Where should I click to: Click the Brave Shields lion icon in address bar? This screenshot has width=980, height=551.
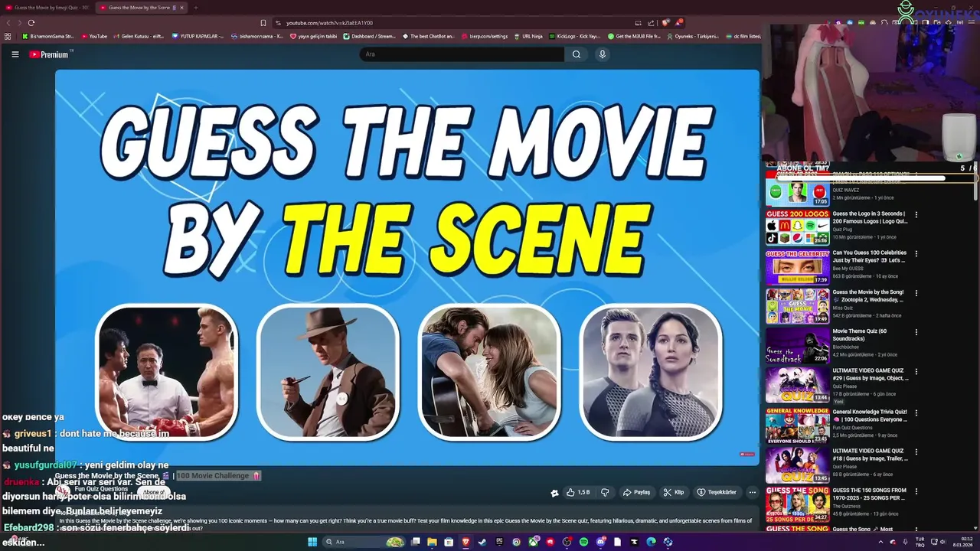(666, 23)
